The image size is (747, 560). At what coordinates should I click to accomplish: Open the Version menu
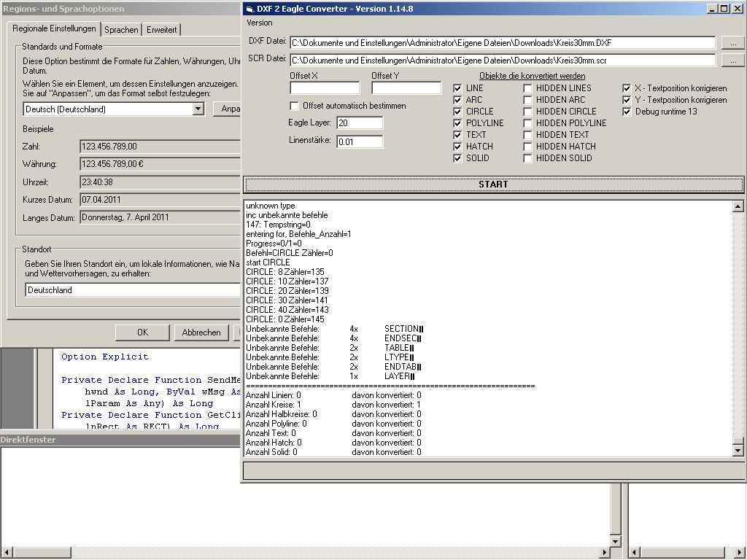[x=260, y=23]
